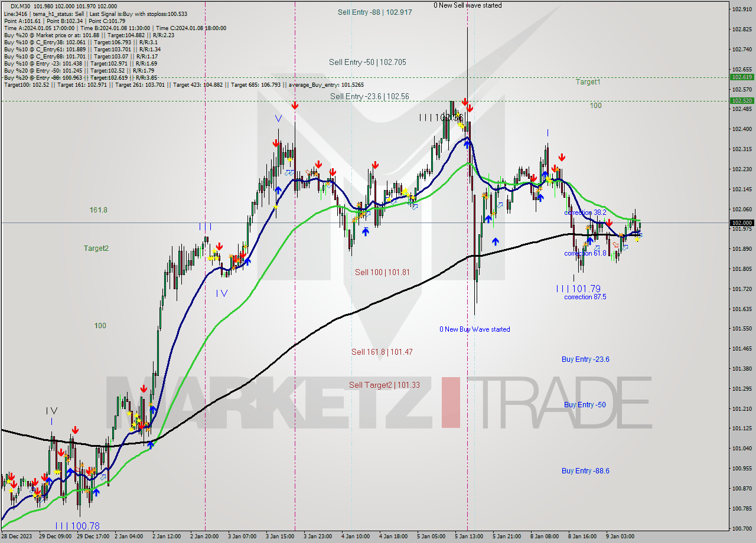Screen dimensions: 756x543
Task: Select '0 New Buy Wave started' text
Action: (x=475, y=329)
